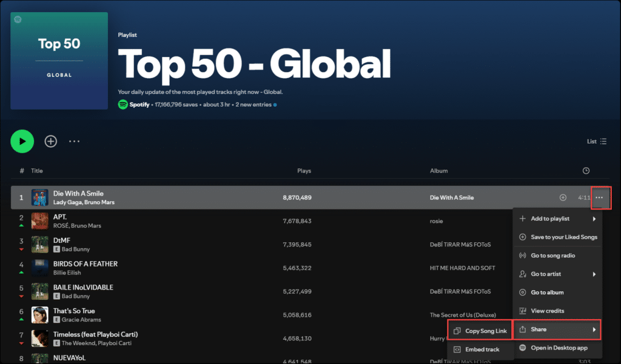Open the BIRDS OF A FEATHER song title

[86, 264]
